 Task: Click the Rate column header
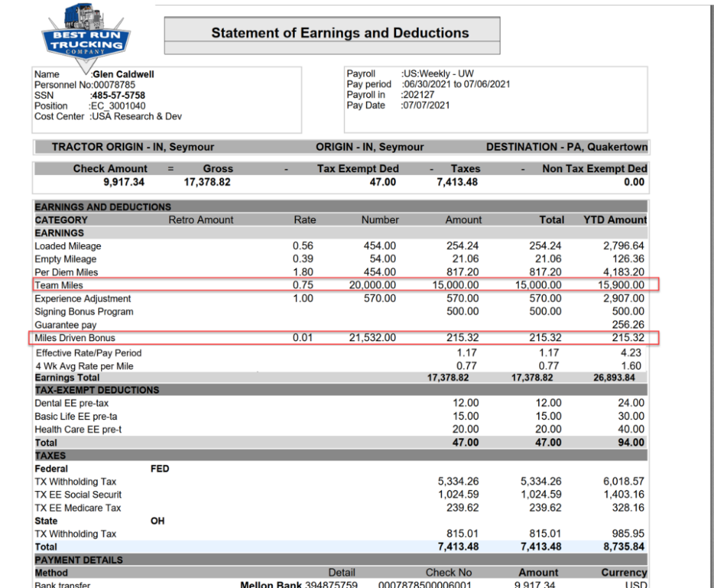point(305,220)
